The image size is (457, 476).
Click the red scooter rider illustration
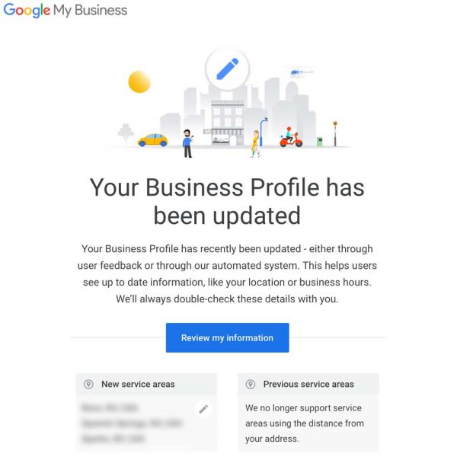[289, 137]
